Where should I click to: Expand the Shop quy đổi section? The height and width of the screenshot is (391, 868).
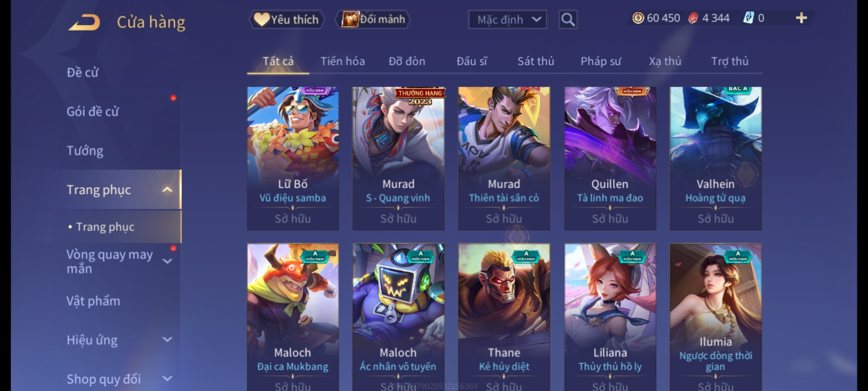pyautogui.click(x=167, y=379)
